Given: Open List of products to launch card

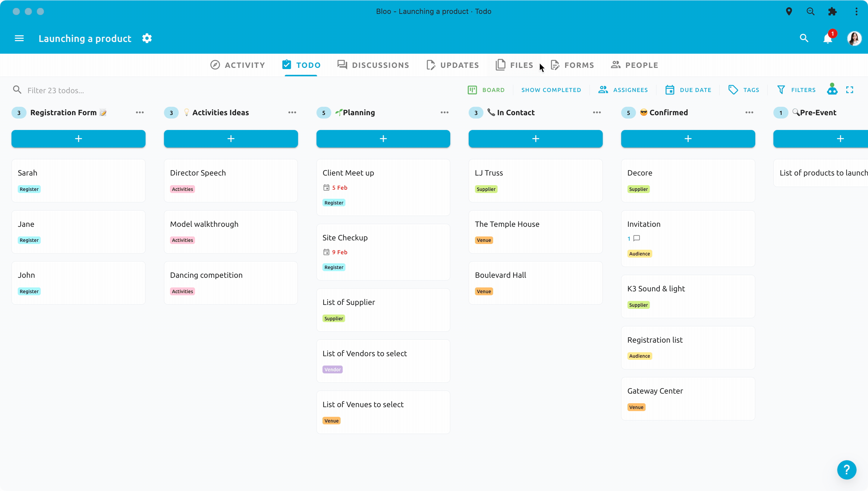Looking at the screenshot, I should coord(821,173).
